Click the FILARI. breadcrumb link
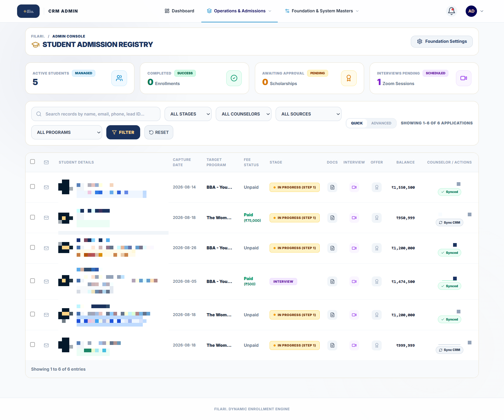Image resolution: width=504 pixels, height=420 pixels. (x=38, y=36)
